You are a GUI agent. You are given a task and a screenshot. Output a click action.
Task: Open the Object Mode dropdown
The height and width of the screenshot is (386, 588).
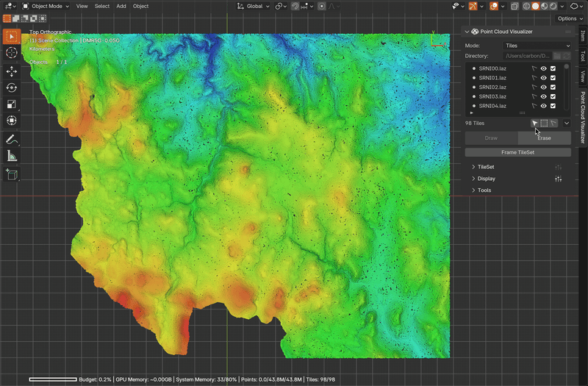pyautogui.click(x=46, y=6)
